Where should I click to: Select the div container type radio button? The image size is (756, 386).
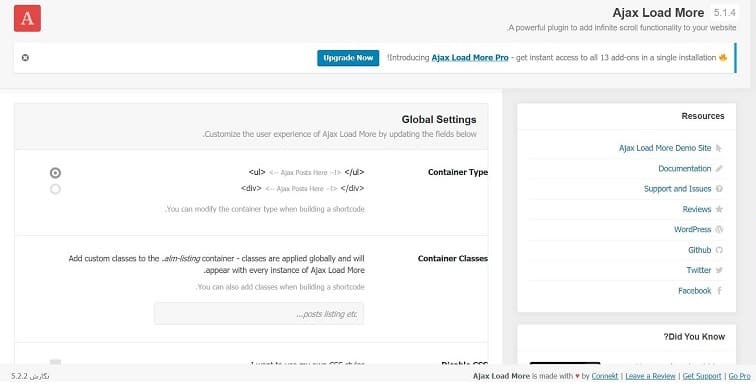55,189
